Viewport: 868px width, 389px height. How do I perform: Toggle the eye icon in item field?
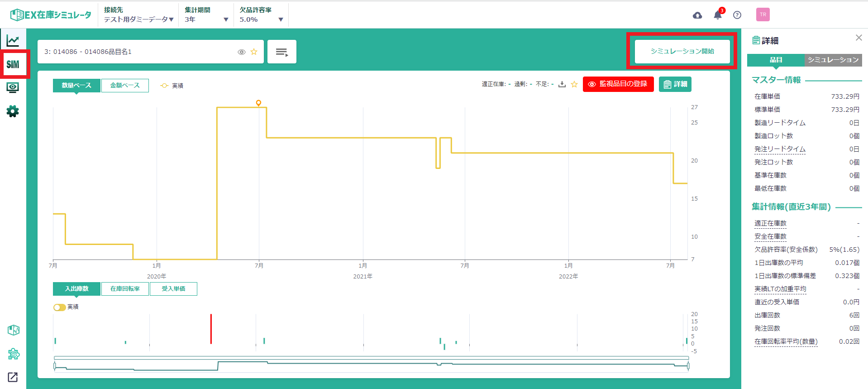pyautogui.click(x=242, y=52)
